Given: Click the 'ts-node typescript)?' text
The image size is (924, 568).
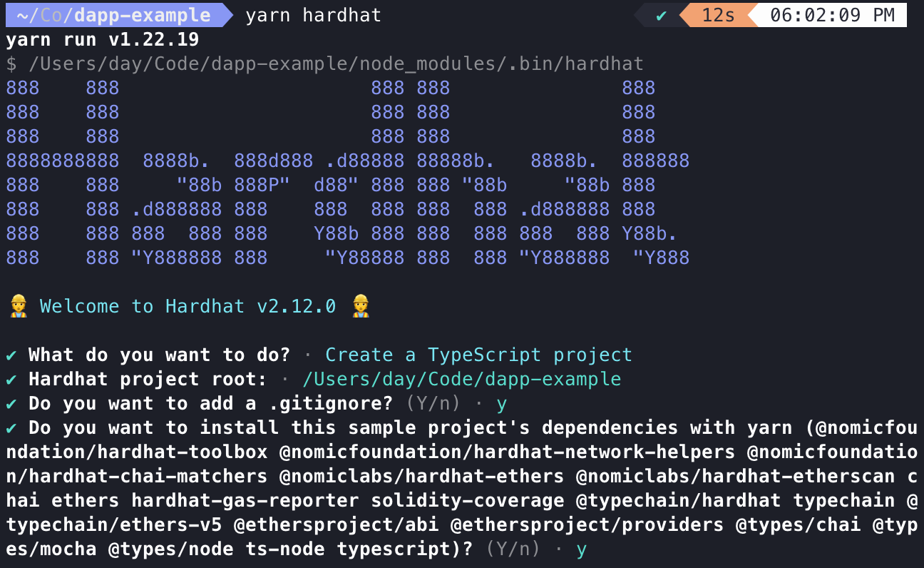Looking at the screenshot, I should pyautogui.click(x=359, y=549).
